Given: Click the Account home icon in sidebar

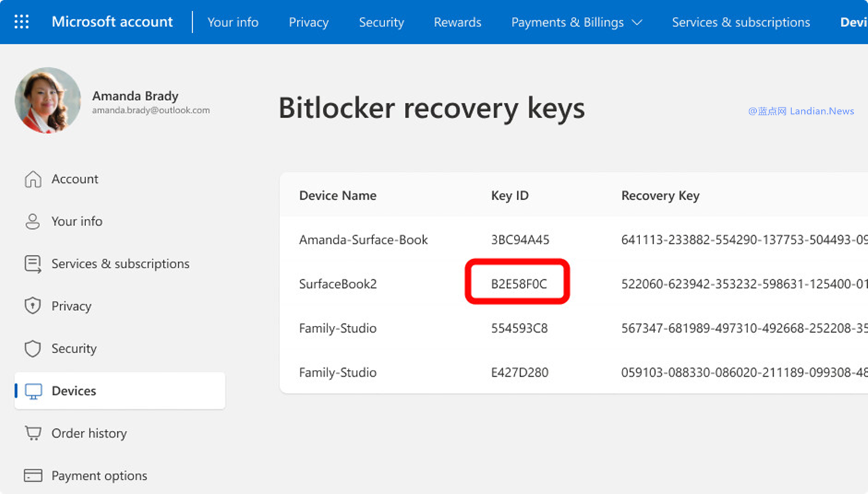Looking at the screenshot, I should 33,179.
